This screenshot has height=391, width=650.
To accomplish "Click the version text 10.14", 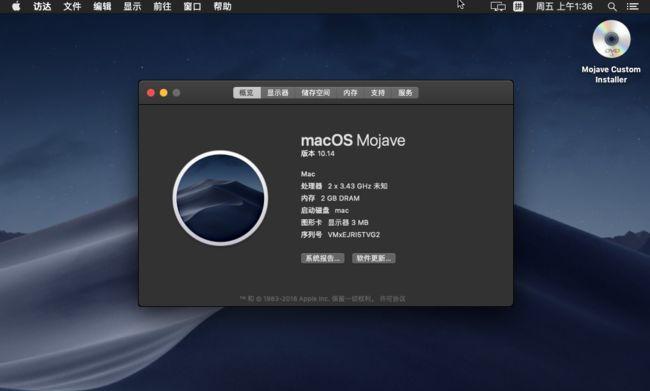I will point(326,153).
